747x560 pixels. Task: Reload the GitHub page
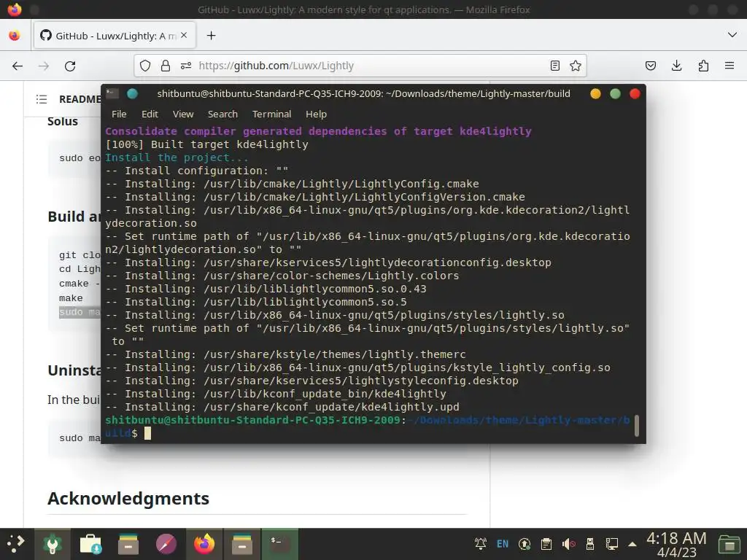[70, 66]
